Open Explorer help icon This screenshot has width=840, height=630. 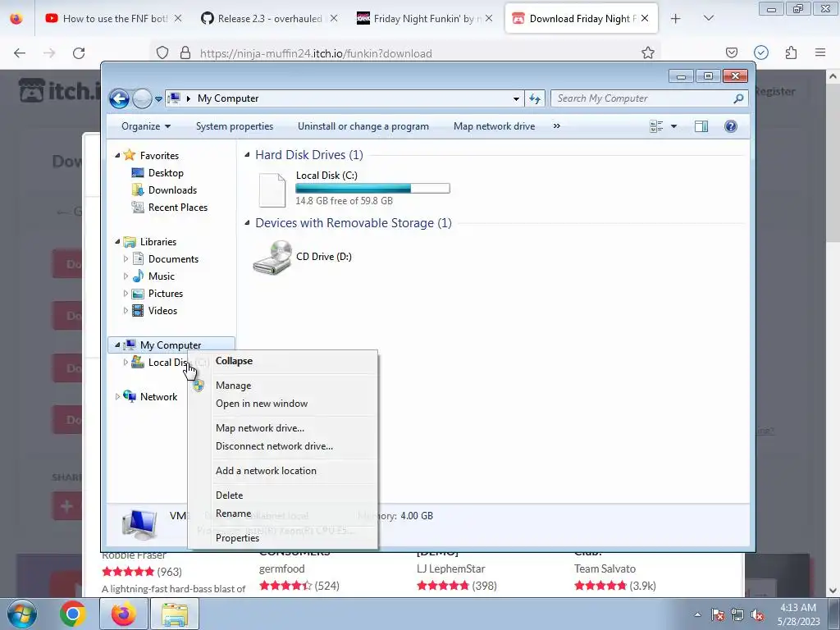pyautogui.click(x=731, y=126)
